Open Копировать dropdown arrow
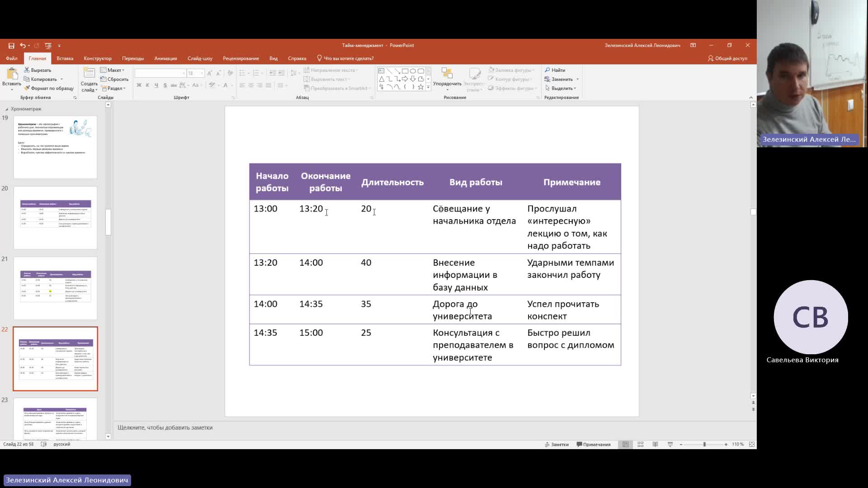This screenshot has width=868, height=488. click(61, 79)
